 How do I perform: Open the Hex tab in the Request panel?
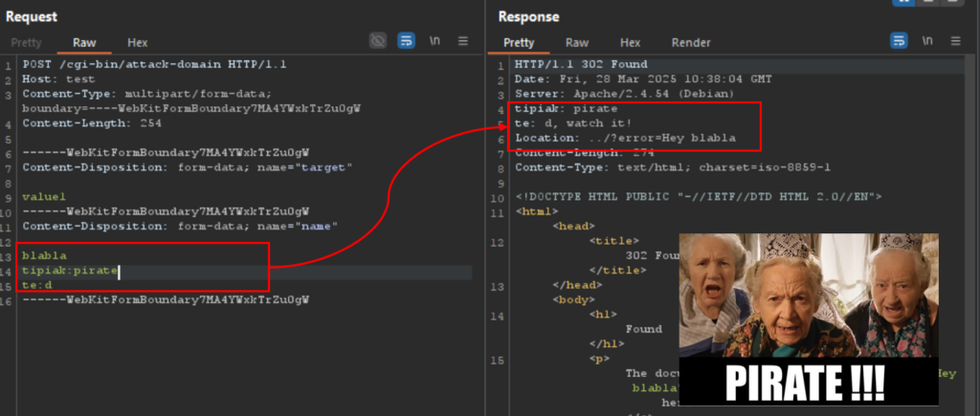[138, 42]
